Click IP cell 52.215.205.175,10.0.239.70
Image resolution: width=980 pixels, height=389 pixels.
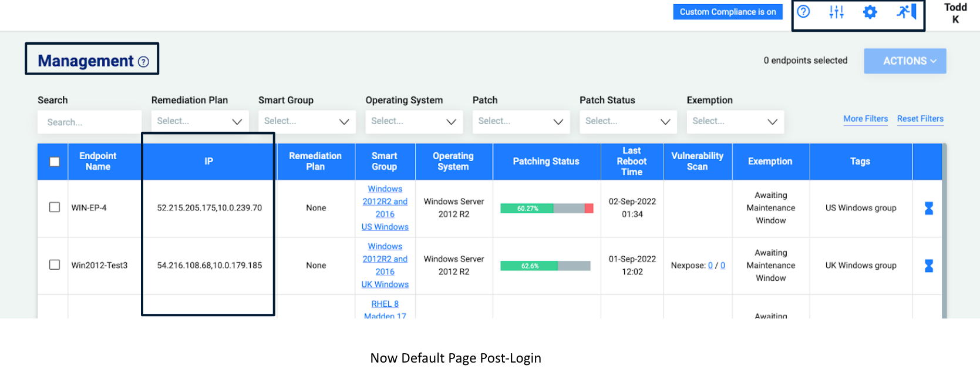pyautogui.click(x=210, y=208)
